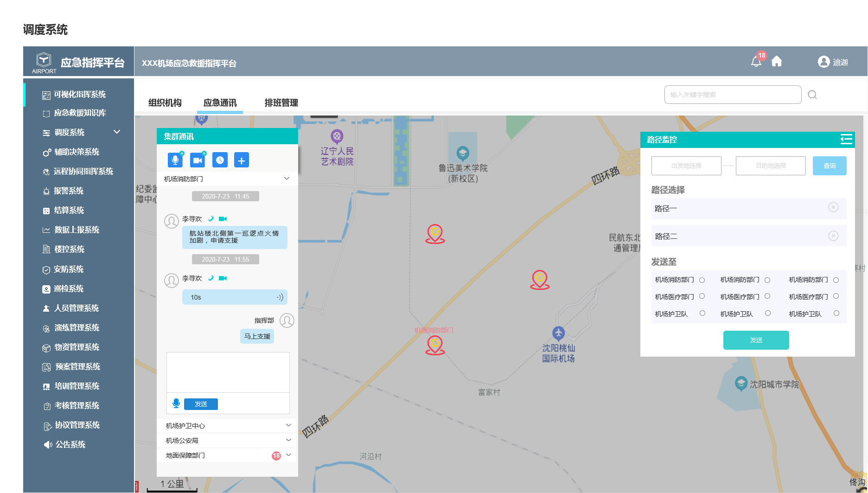Send the chat message with 发送
Image resolution: width=868 pixels, height=493 pixels.
tap(201, 404)
